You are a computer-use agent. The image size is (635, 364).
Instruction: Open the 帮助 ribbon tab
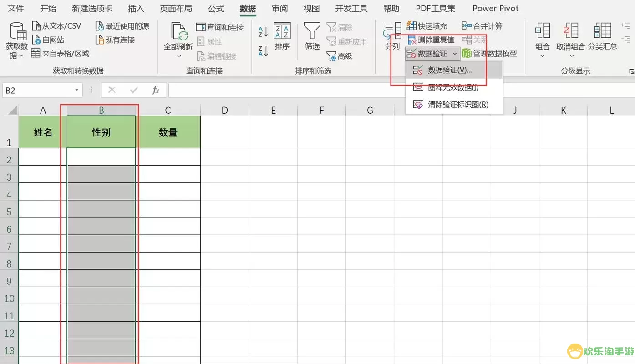coord(391,9)
